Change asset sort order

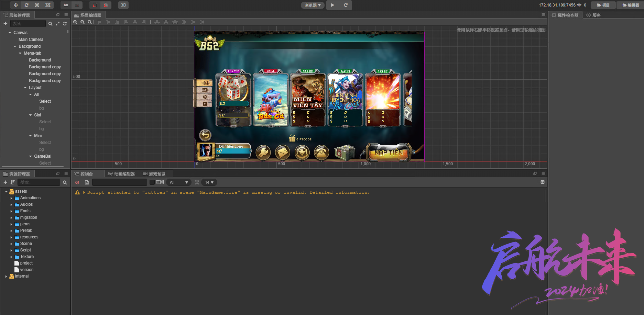(x=13, y=182)
